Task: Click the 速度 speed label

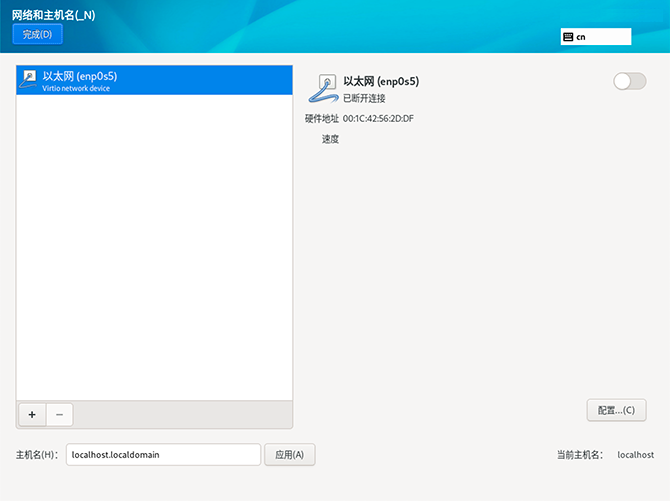Action: [x=330, y=139]
